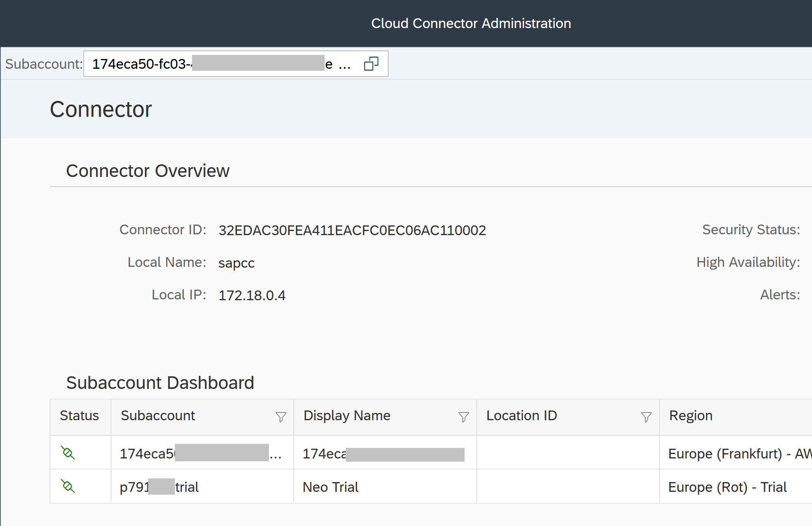812x526 pixels.
Task: Click the Connector ID value text
Action: point(352,230)
